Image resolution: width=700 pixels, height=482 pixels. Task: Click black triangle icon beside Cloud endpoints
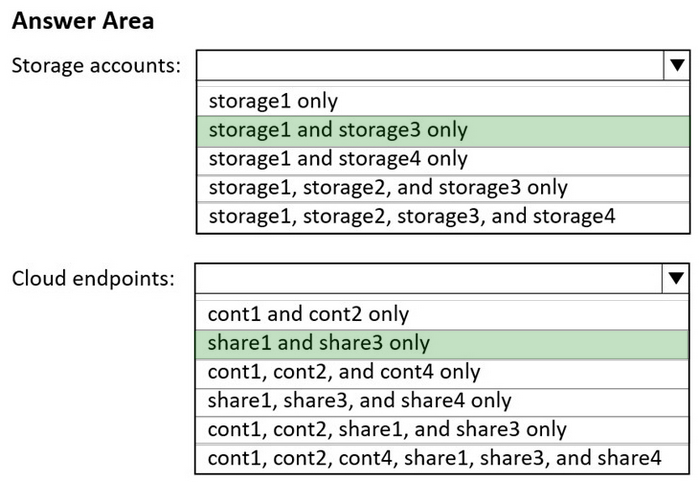pos(676,278)
